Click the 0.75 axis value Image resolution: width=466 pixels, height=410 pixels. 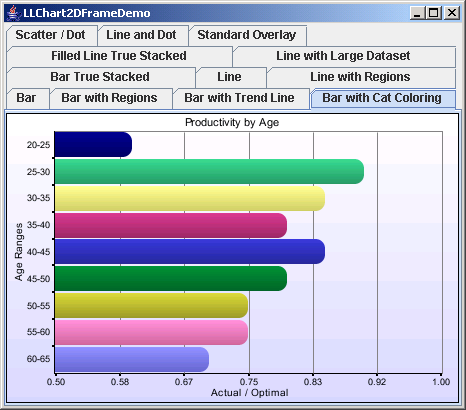[x=249, y=382]
